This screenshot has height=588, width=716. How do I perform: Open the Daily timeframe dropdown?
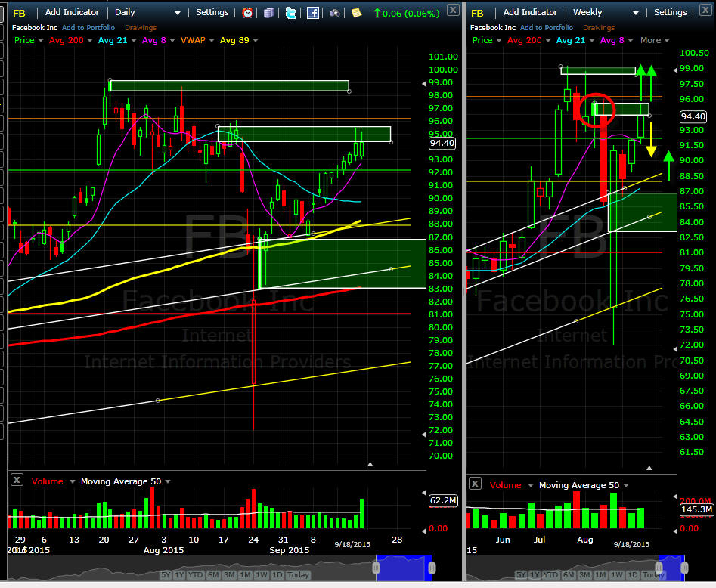178,13
